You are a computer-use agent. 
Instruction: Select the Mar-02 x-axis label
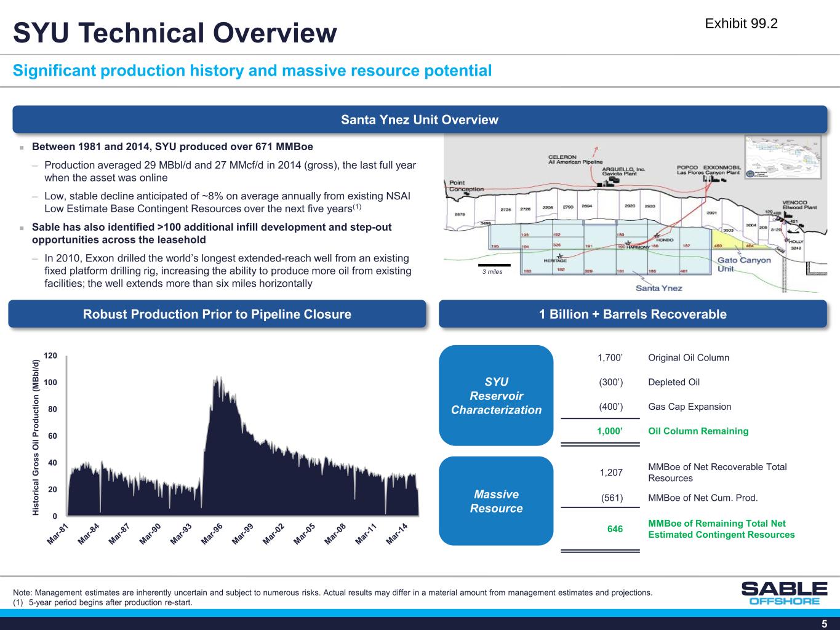273,533
